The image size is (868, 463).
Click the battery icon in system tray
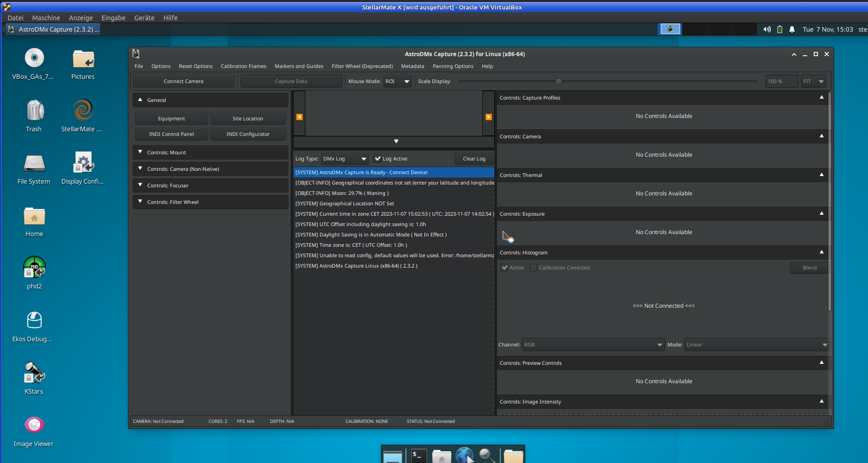[780, 29]
